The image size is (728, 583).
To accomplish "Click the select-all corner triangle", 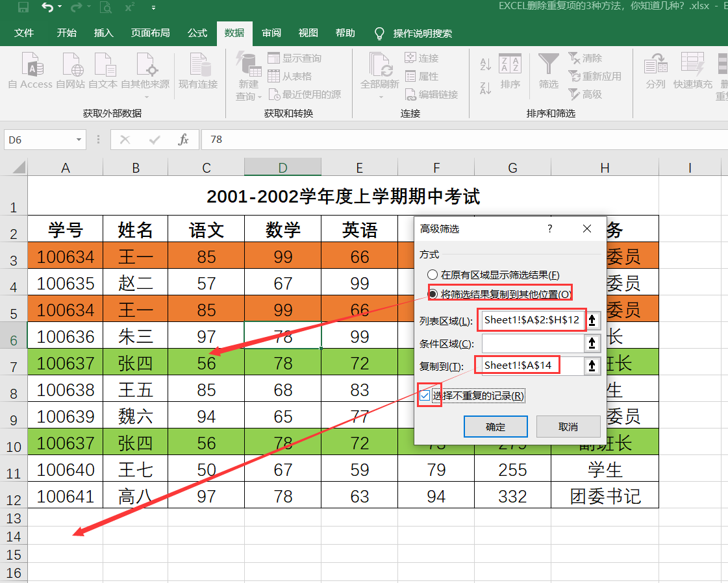I will 19,167.
